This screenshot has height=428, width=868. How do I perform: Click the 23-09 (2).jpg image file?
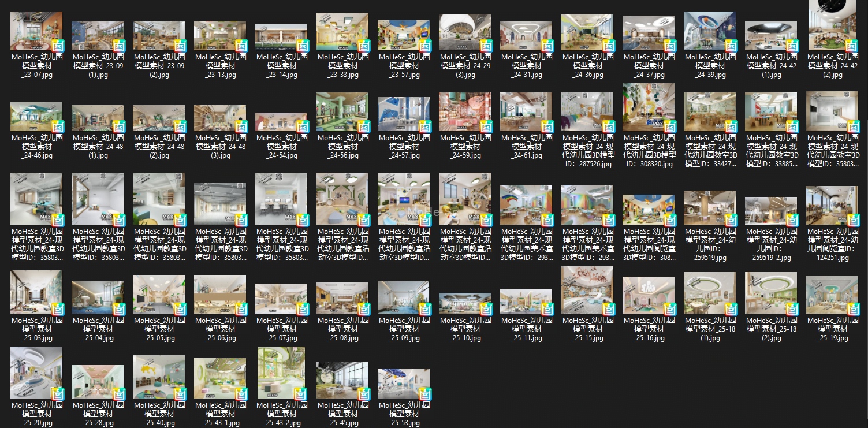tap(159, 37)
